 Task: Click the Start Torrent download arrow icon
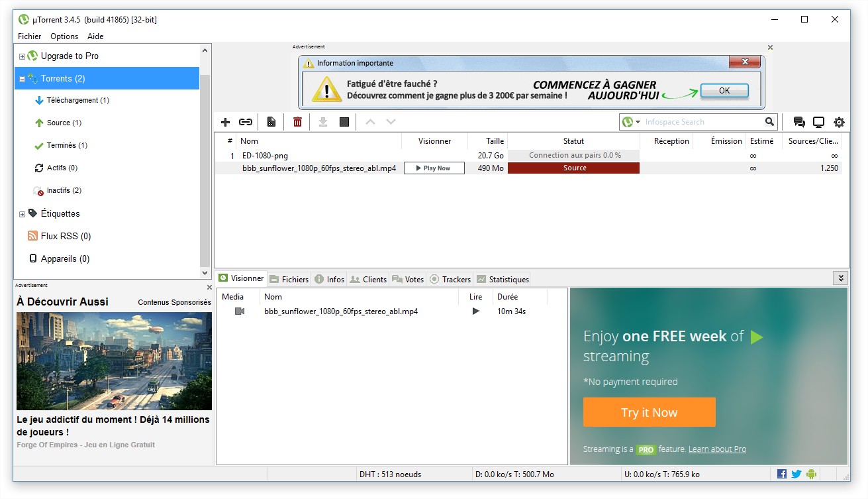click(x=323, y=122)
